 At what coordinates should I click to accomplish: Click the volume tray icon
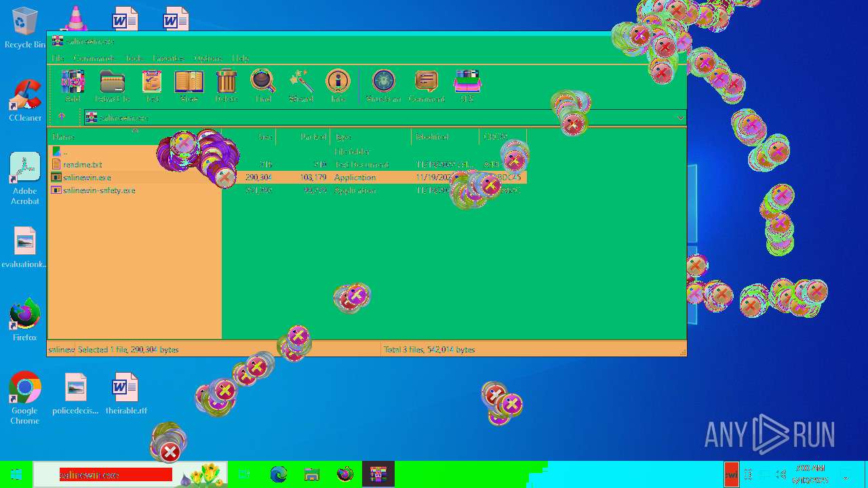tap(781, 474)
